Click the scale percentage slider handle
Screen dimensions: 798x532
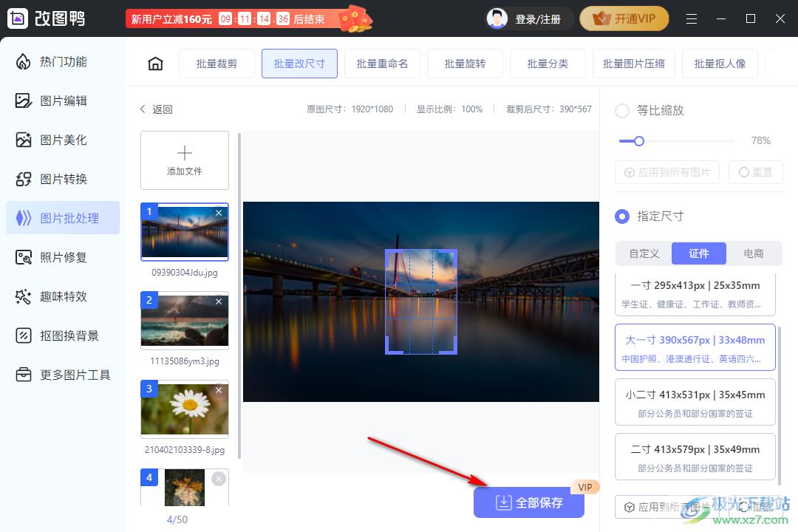pyautogui.click(x=639, y=141)
